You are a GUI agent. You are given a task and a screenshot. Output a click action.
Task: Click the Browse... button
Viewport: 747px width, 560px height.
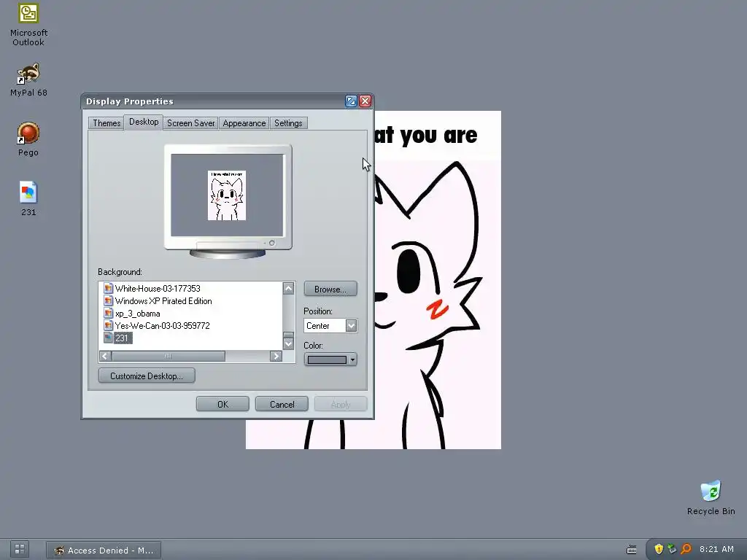click(x=330, y=289)
